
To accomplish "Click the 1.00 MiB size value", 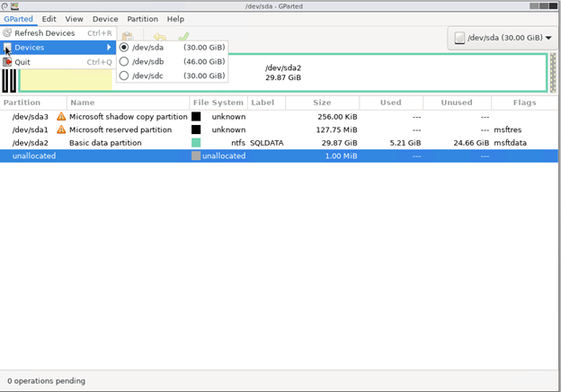I will tap(341, 156).
